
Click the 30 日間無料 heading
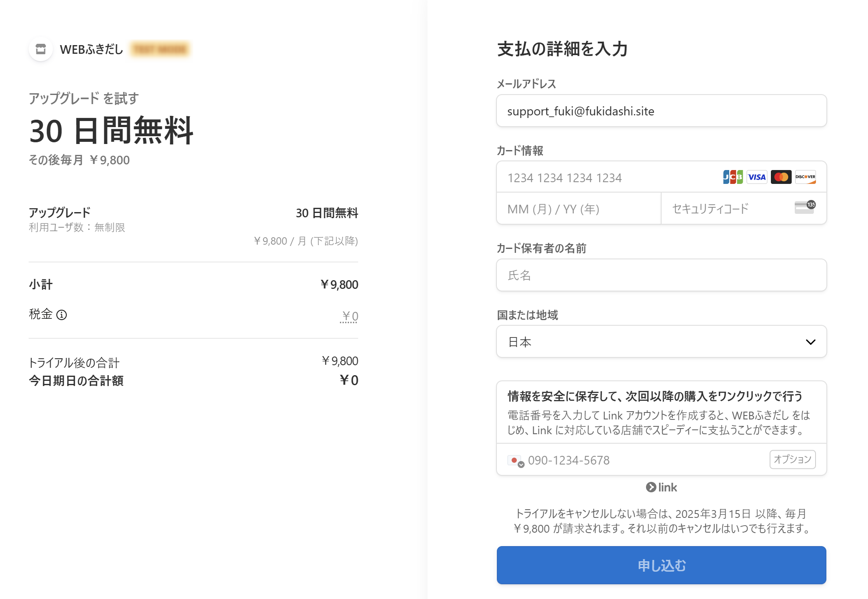pos(111,131)
